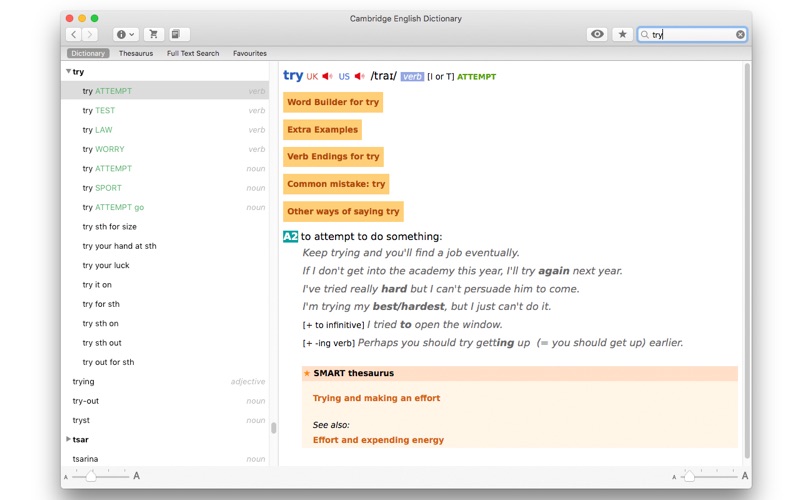Click small A beside definition font slider
The image size is (800, 500).
(674, 478)
